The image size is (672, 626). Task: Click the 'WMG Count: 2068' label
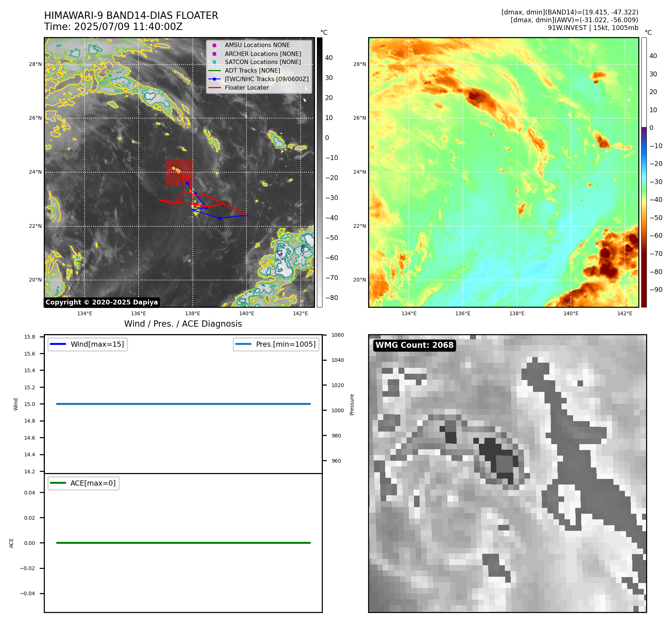414,345
